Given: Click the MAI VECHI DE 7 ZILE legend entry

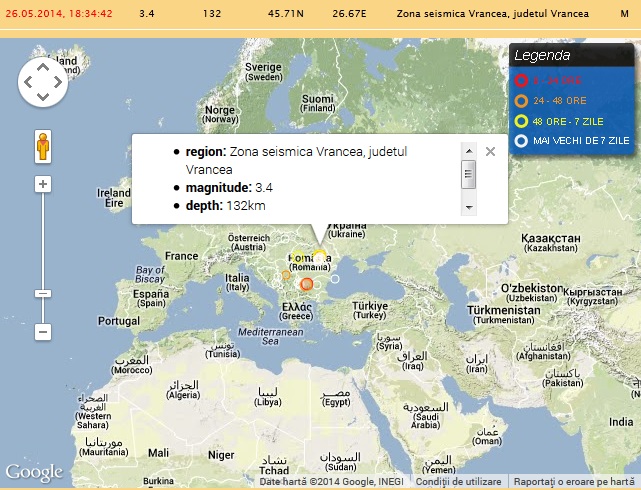Looking at the screenshot, I should point(572,141).
